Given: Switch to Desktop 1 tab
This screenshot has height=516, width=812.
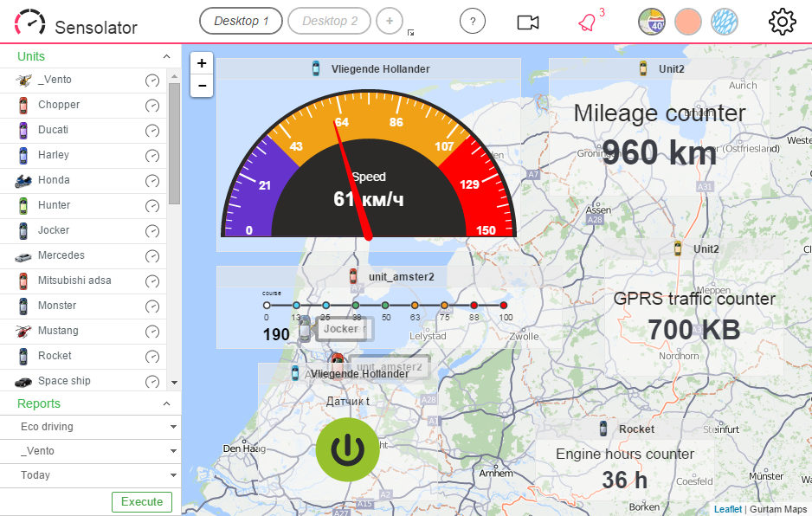Looking at the screenshot, I should tap(241, 21).
